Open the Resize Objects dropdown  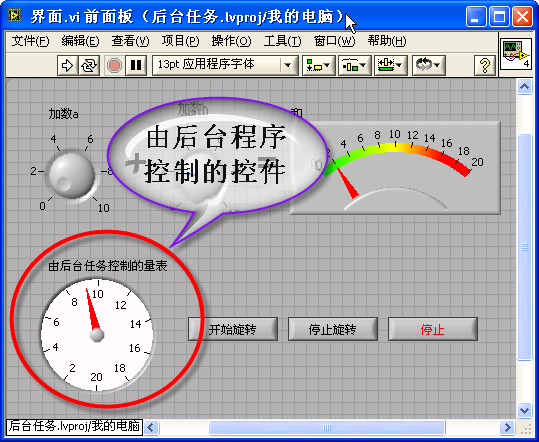point(390,65)
